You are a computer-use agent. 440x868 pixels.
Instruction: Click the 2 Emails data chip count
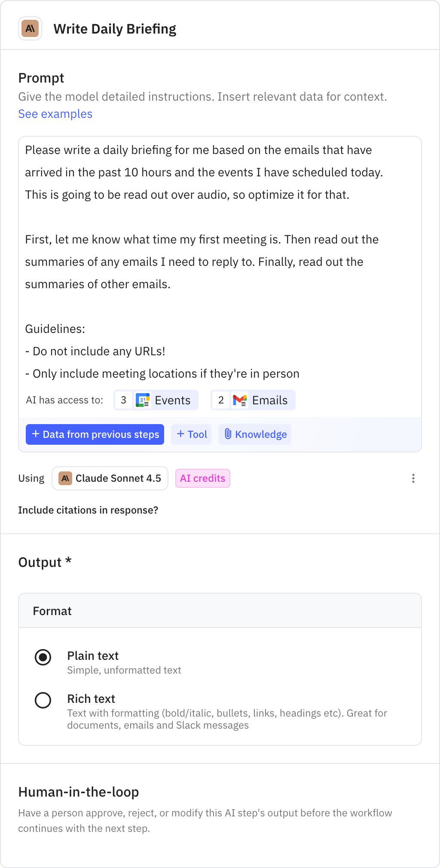tap(221, 400)
